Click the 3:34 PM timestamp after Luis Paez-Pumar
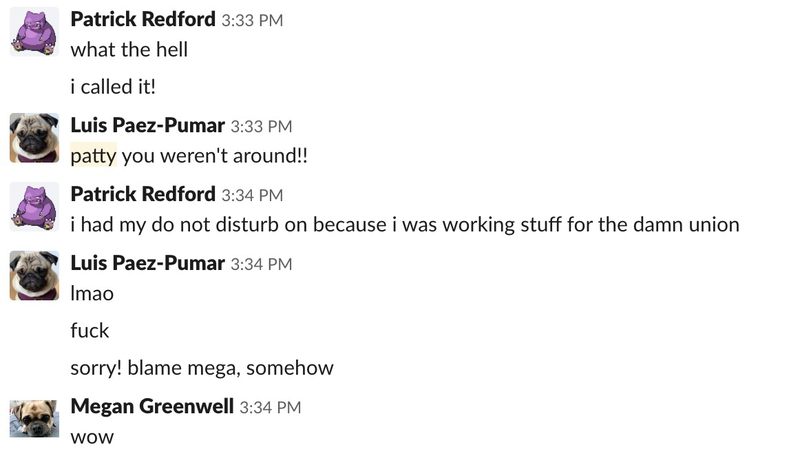The image size is (800, 456). tap(261, 264)
